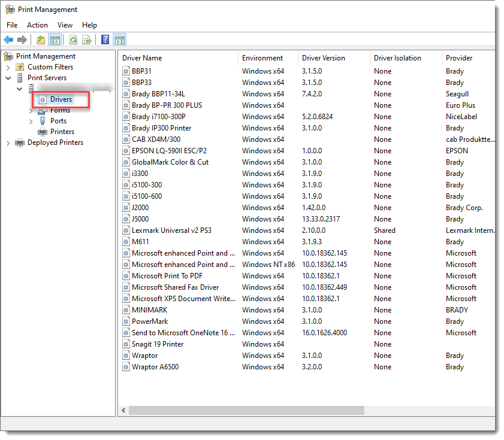Open the Action menu
This screenshot has width=504, height=440.
point(37,25)
